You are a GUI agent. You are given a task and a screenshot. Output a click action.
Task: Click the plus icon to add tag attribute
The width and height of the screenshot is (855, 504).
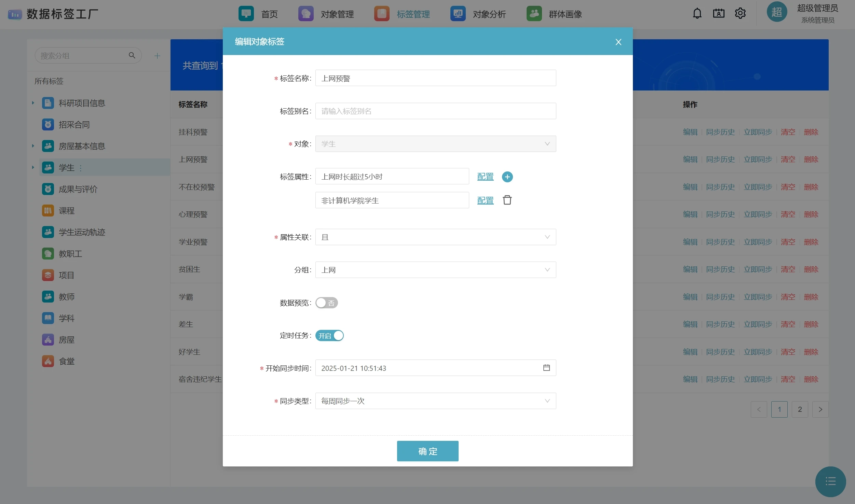coord(507,177)
